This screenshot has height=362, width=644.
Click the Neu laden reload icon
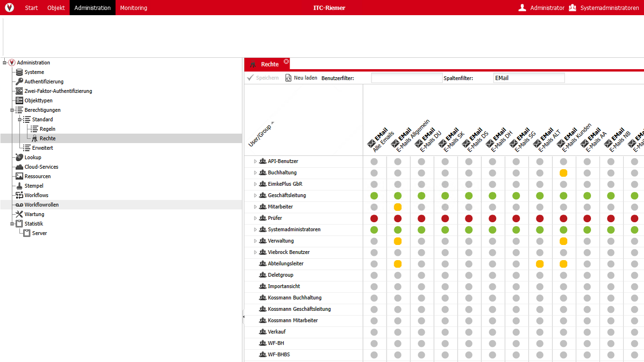click(x=288, y=78)
